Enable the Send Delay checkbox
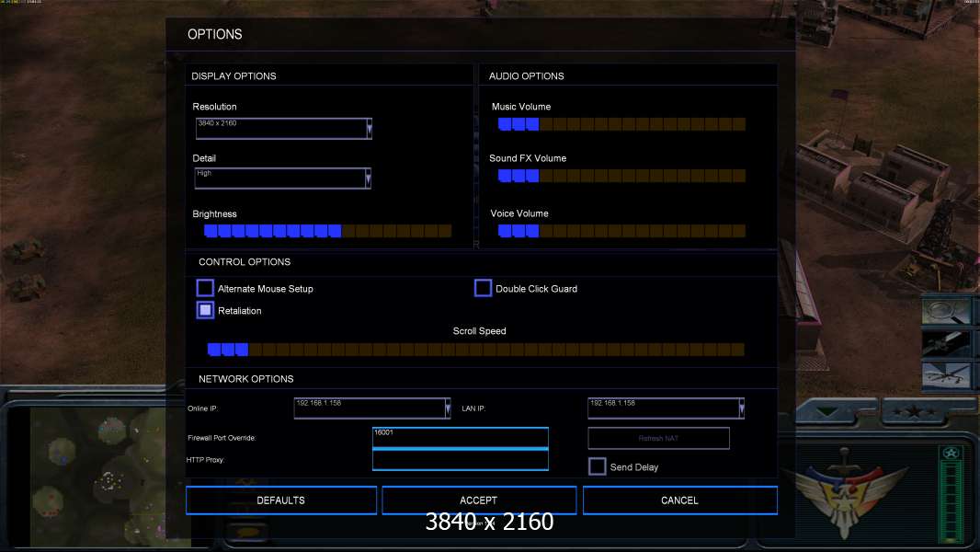Screen dimensions: 980x552 pos(597,466)
